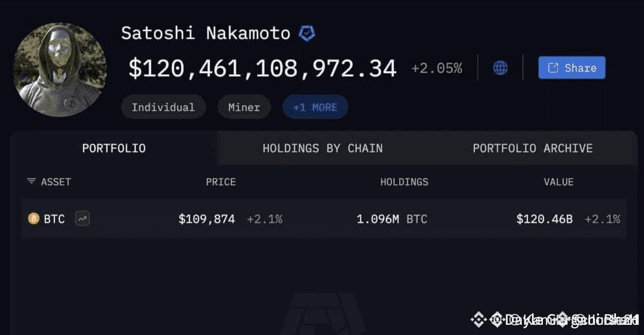Click the BTC price chart icon

(x=83, y=218)
